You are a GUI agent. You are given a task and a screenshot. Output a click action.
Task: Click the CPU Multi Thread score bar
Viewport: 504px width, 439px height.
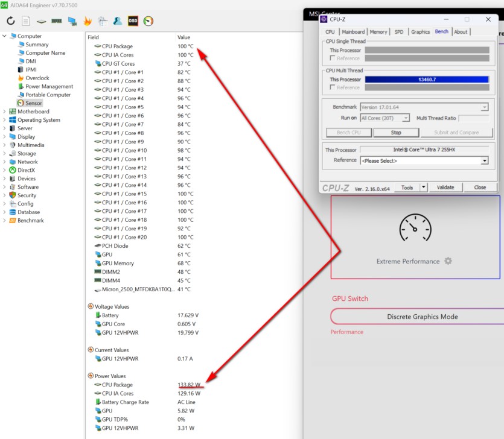[x=426, y=80]
